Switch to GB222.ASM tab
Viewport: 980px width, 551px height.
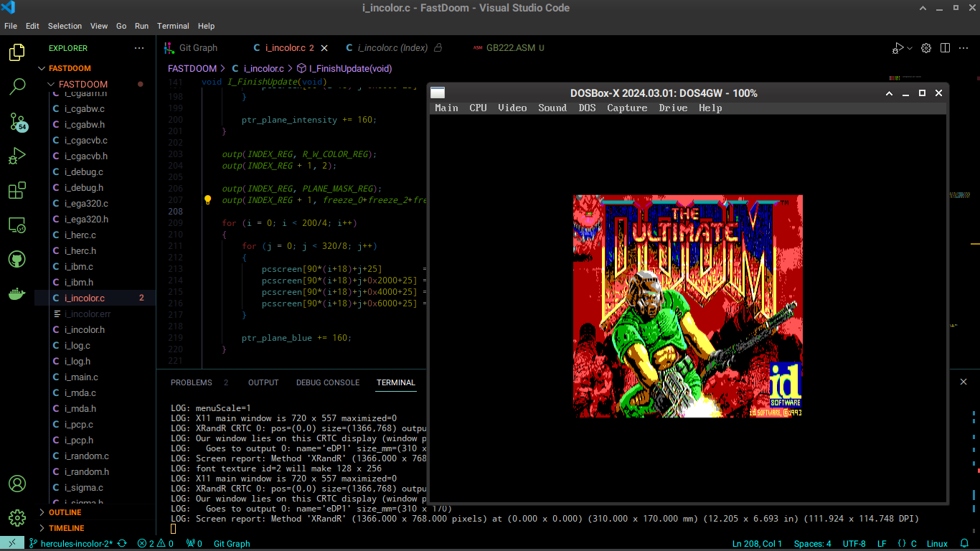509,48
